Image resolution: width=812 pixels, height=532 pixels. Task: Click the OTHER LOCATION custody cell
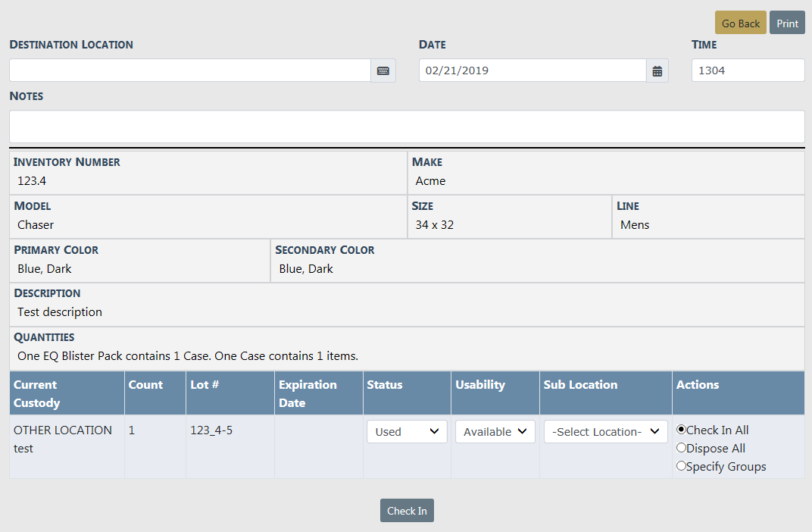[x=63, y=430]
